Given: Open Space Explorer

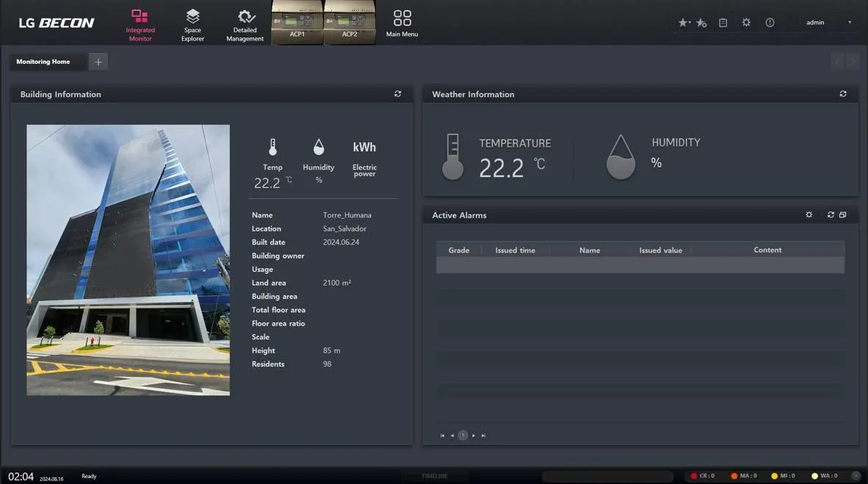Looking at the screenshot, I should pyautogui.click(x=192, y=24).
